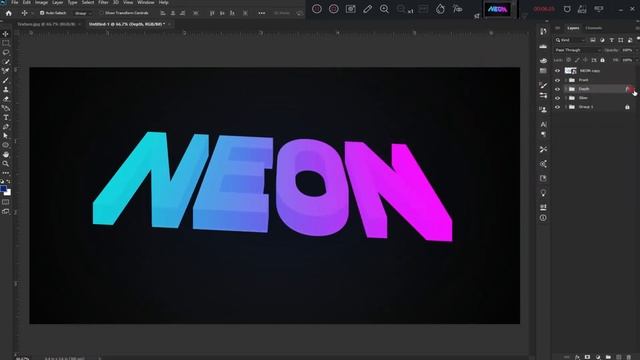The height and width of the screenshot is (360, 640).
Task: Click the foreground color swatch
Action: [3, 189]
